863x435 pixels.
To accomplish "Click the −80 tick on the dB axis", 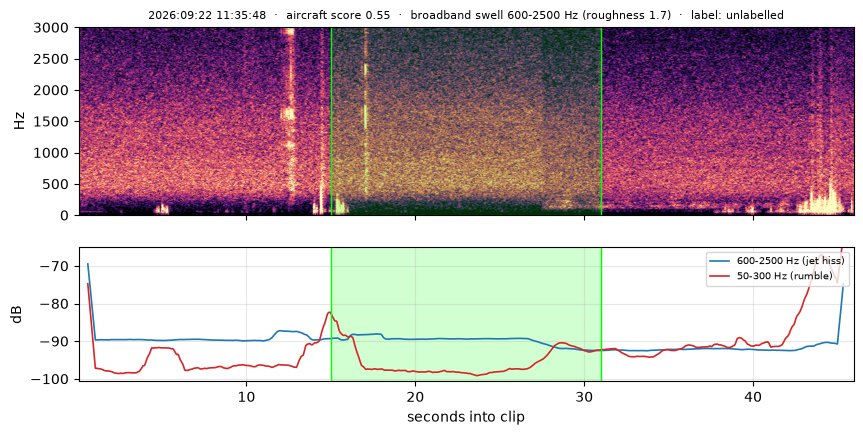I will pos(56,304).
